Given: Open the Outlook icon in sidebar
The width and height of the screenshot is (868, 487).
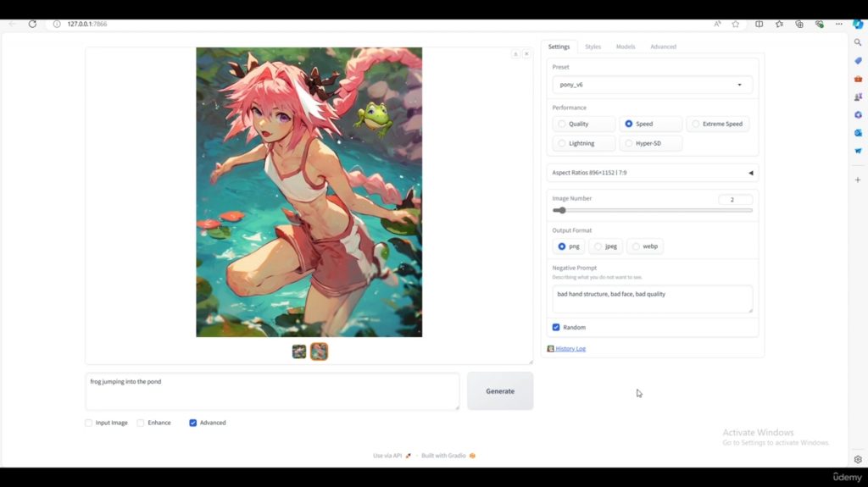Looking at the screenshot, I should click(x=858, y=133).
